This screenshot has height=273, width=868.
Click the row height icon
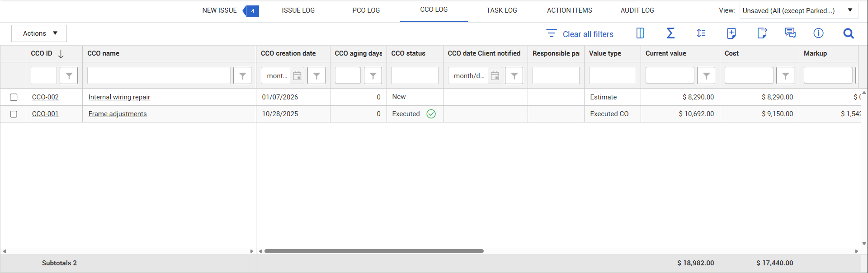pos(701,33)
